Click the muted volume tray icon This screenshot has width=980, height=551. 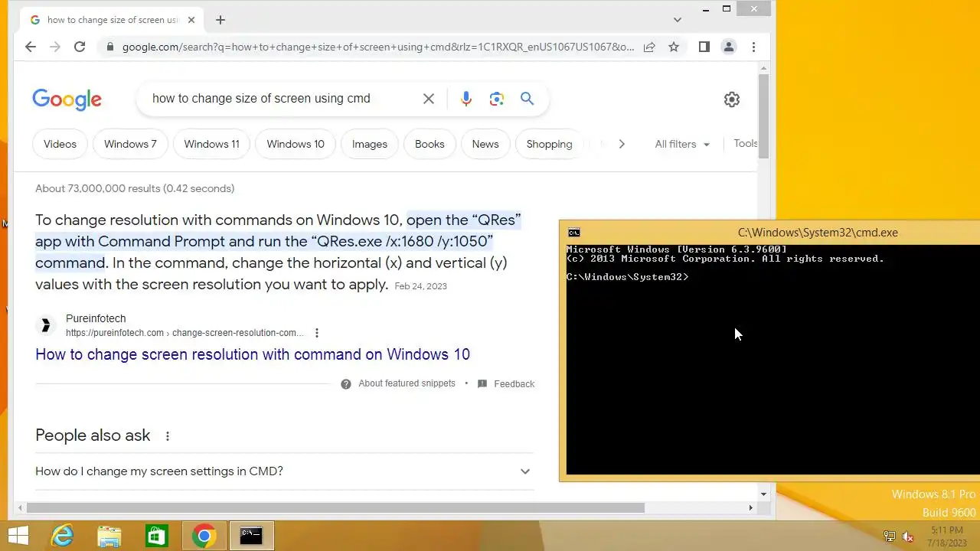tap(908, 536)
